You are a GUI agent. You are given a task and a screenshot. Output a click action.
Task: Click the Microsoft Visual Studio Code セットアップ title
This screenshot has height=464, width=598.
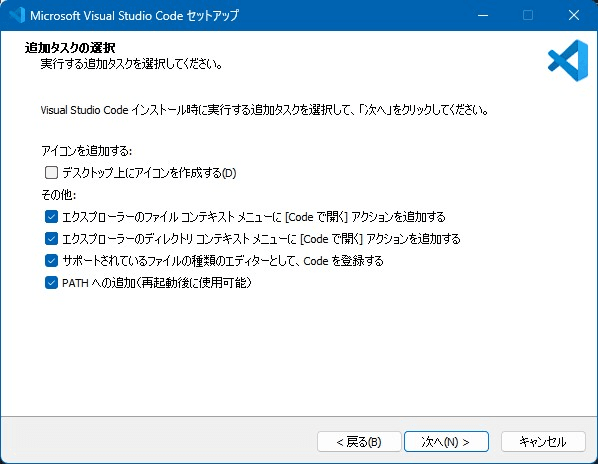[x=134, y=15]
